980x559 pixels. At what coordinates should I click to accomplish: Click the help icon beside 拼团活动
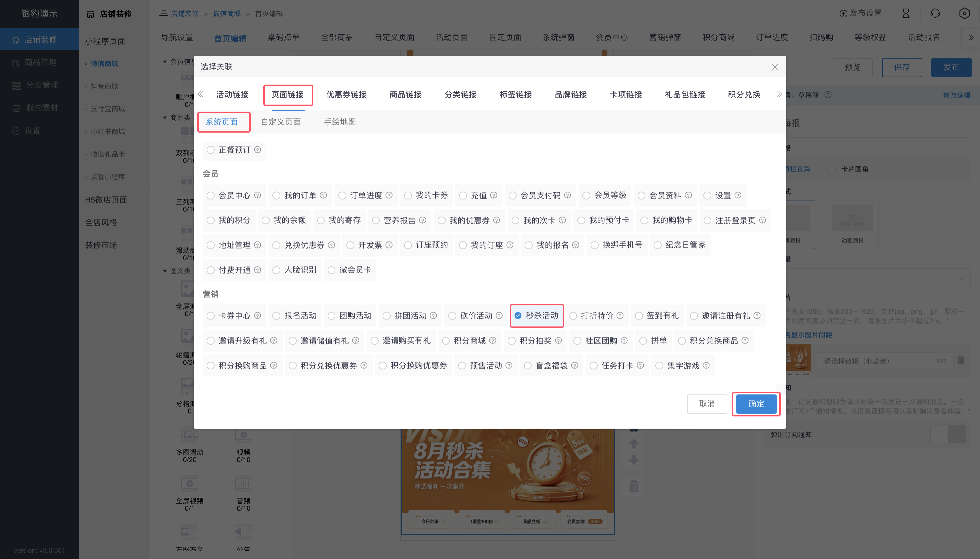pos(433,315)
